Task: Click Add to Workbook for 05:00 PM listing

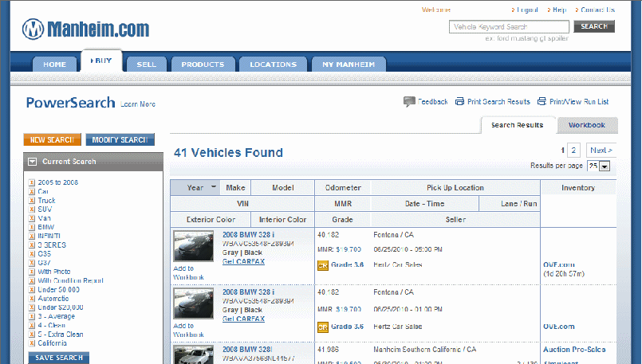Action: [188, 272]
